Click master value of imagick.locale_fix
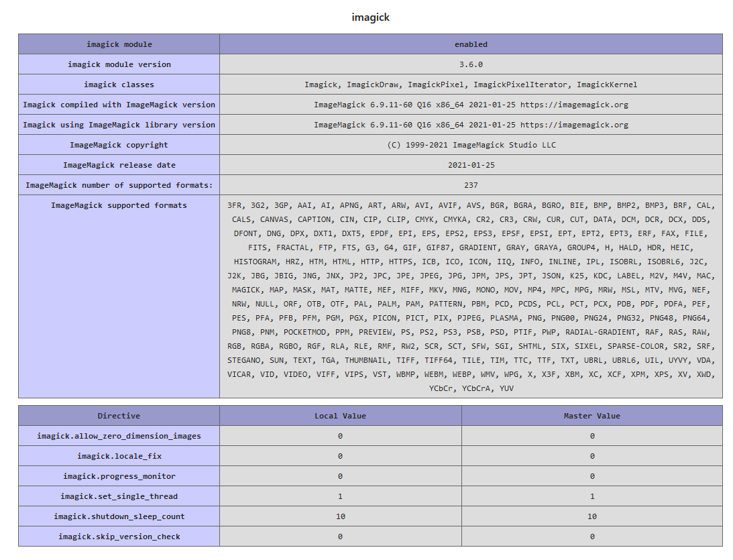Image resolution: width=733 pixels, height=560 pixels. tap(591, 456)
